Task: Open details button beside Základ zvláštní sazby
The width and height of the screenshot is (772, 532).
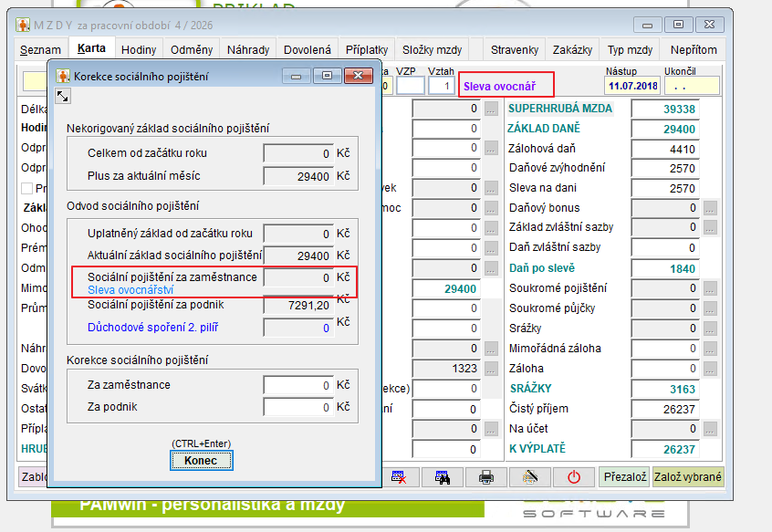Action: coord(710,228)
